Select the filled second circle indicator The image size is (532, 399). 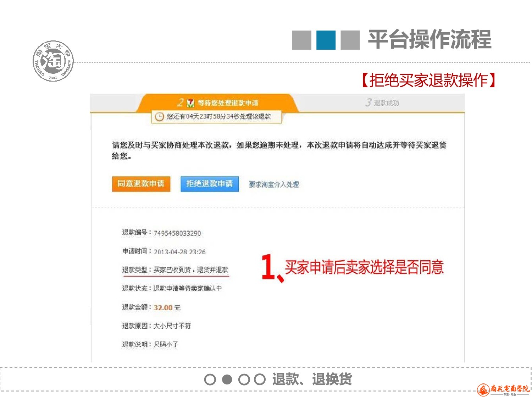point(227,379)
